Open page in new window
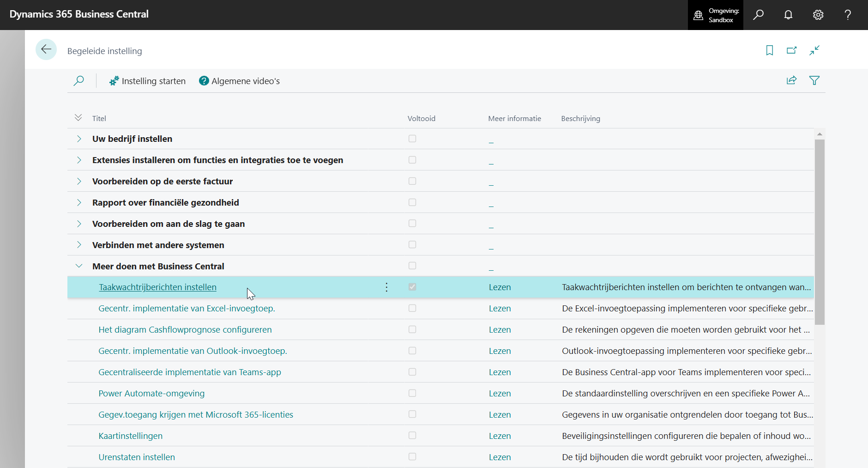868x468 pixels. tap(792, 50)
